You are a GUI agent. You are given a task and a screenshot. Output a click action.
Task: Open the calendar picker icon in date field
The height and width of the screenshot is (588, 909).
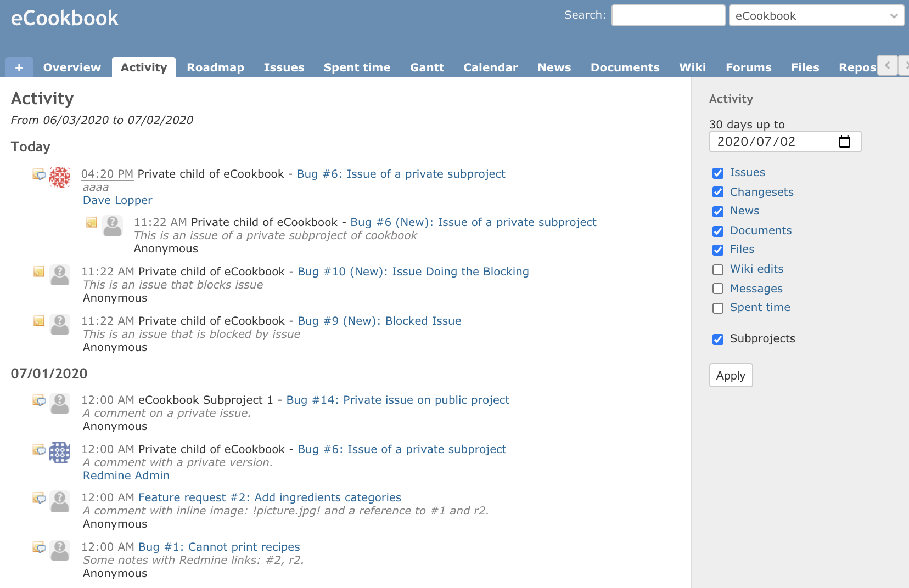pos(845,142)
